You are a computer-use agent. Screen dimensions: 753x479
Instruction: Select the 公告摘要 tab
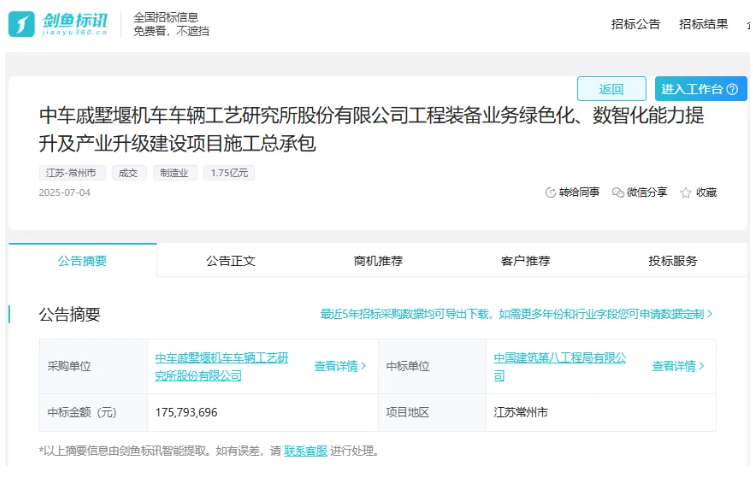82,260
